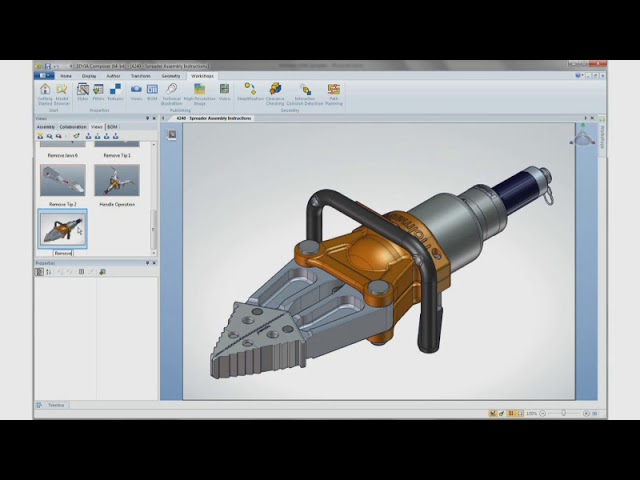640x480 pixels.
Task: Close the Views panel
Action: (x=154, y=118)
